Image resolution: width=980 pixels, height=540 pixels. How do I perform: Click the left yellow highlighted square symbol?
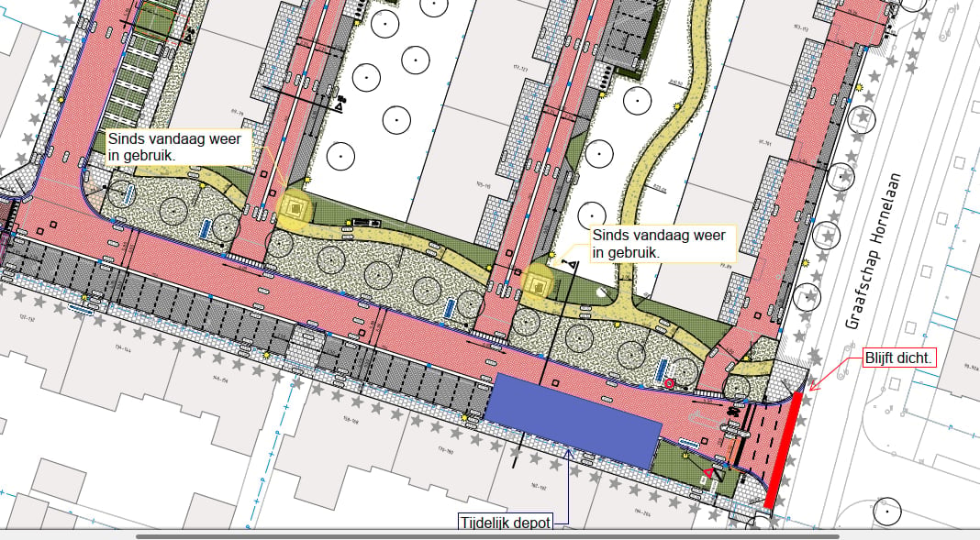click(295, 207)
